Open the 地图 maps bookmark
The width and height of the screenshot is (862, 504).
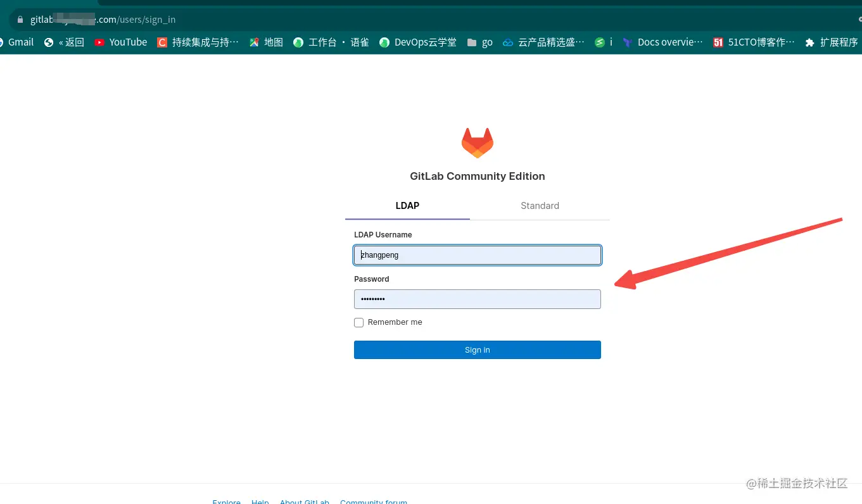tap(266, 42)
